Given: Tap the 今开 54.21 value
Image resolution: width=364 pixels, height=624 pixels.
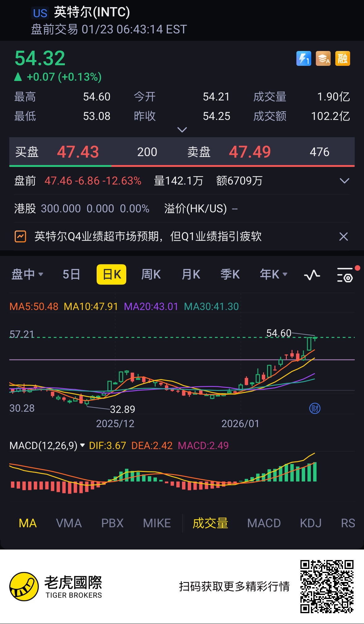Looking at the screenshot, I should tap(216, 97).
